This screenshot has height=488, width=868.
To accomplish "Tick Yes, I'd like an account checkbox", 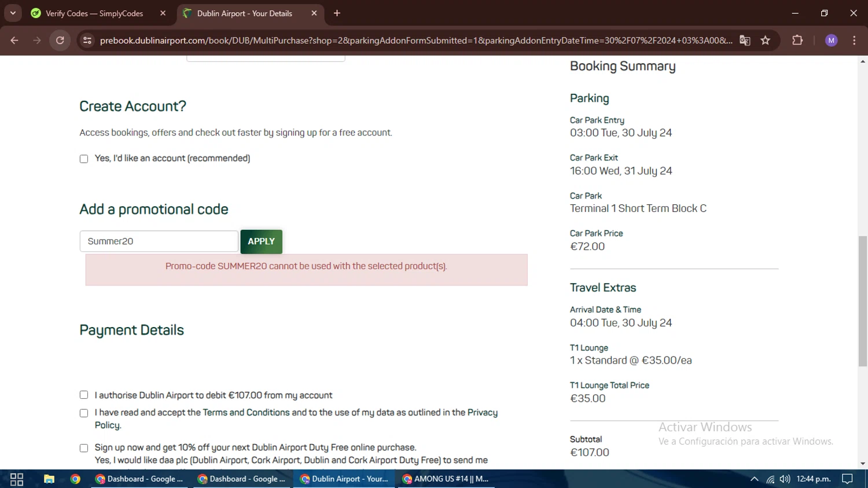I will pos(84,159).
